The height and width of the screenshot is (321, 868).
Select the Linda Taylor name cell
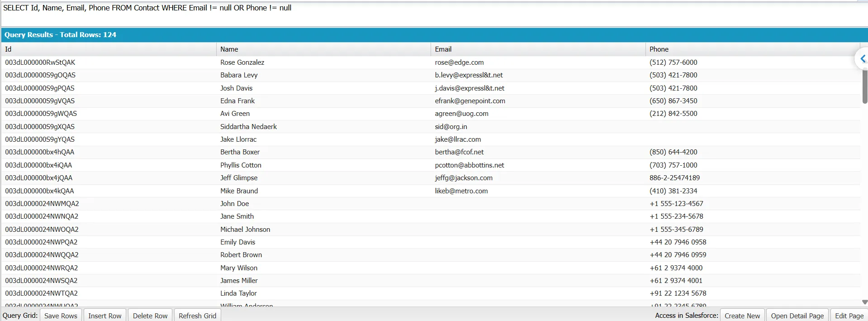323,293
